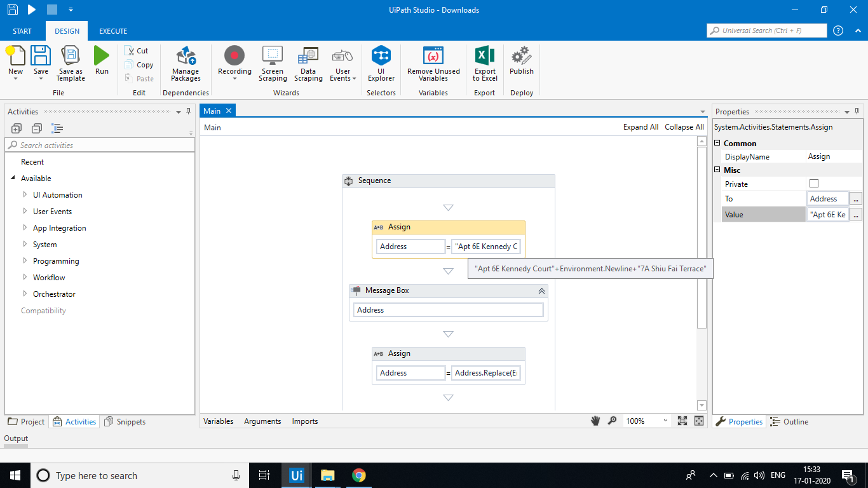Viewport: 868px width, 488px height.
Task: Open Manage Packages
Action: [185, 62]
